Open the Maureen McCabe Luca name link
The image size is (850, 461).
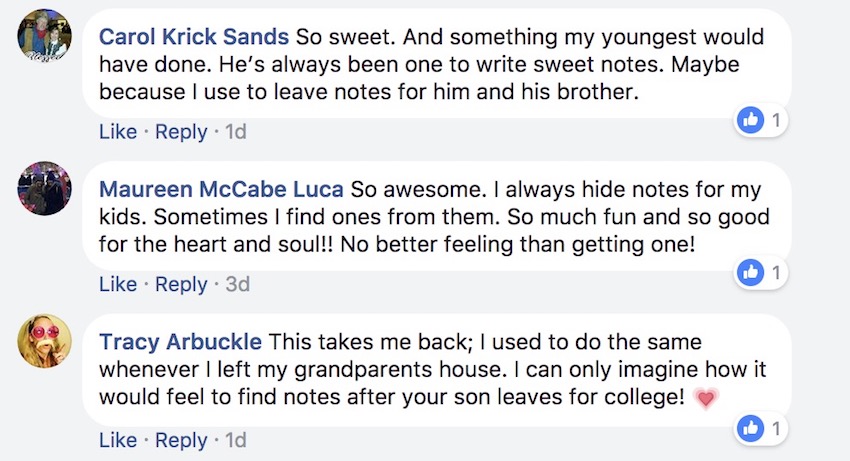pos(221,189)
